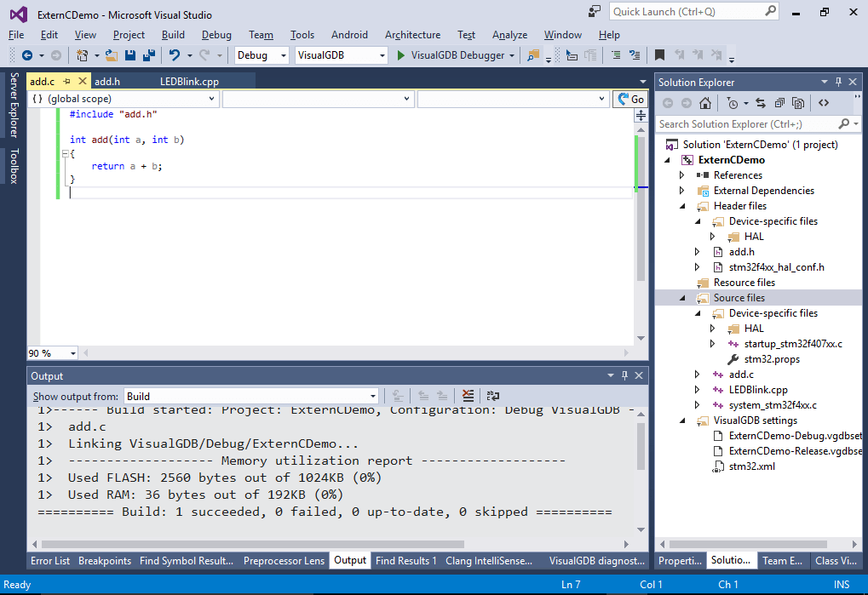Image resolution: width=868 pixels, height=595 pixels.
Task: Open the Breakpoints panel
Action: [104, 560]
